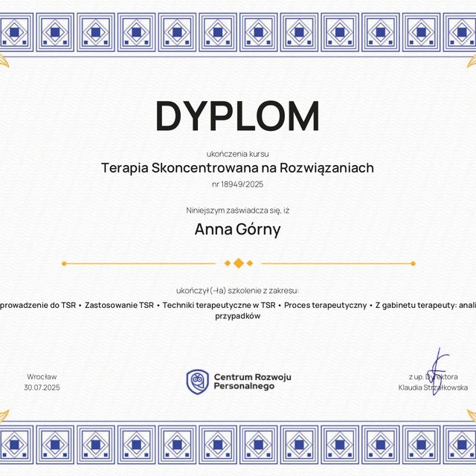Click the text 'z up. Dyrektora'
Image resolution: width=476 pixels, height=476 pixels.
click(x=433, y=377)
